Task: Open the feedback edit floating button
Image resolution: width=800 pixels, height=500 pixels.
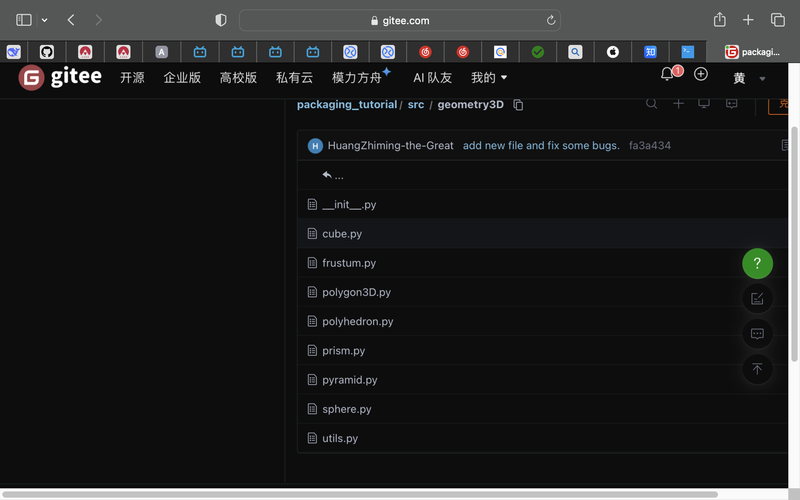Action: pos(757,299)
